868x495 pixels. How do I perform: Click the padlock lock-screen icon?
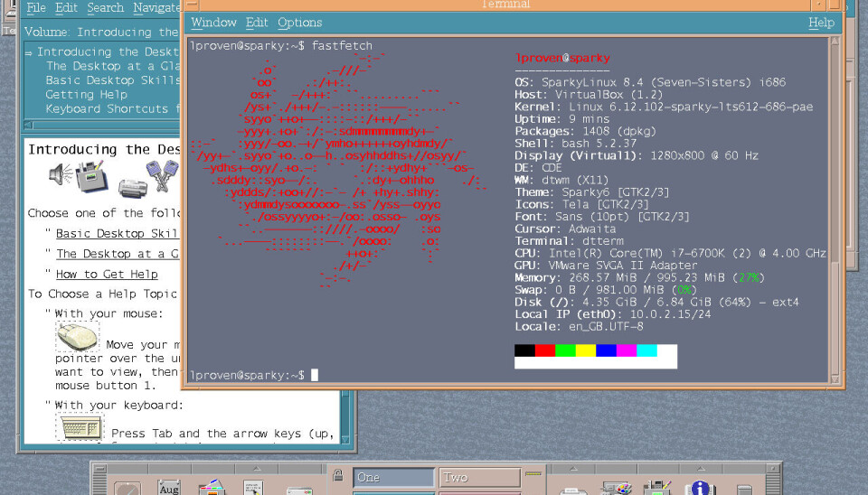pyautogui.click(x=337, y=475)
